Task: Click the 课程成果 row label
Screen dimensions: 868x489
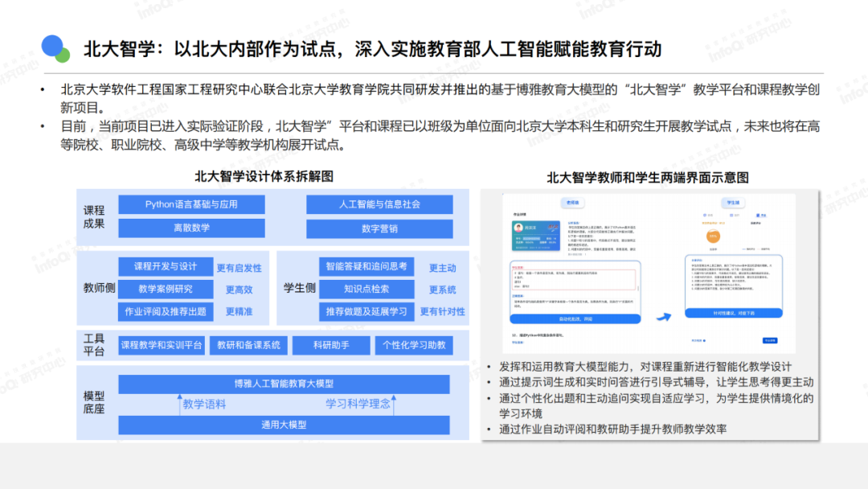Action: pos(94,217)
